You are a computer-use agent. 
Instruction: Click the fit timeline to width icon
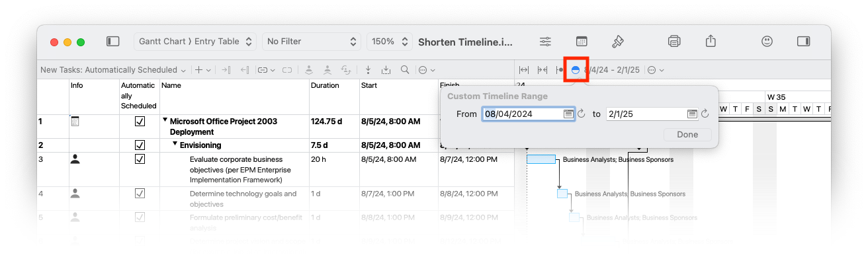click(524, 69)
